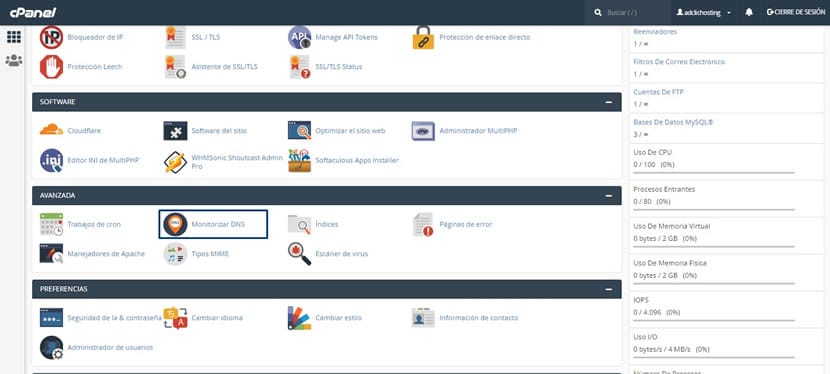The width and height of the screenshot is (830, 374).
Task: Focus the Buscar search field
Action: (627, 13)
